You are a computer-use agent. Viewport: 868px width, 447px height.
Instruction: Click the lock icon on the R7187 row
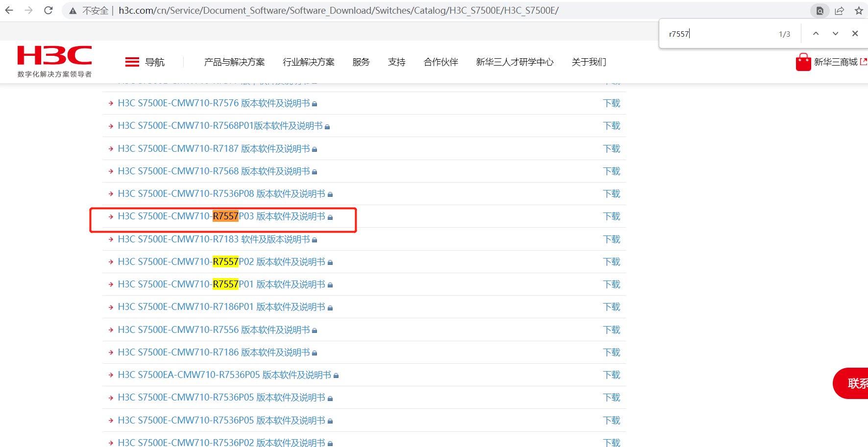pyautogui.click(x=314, y=149)
